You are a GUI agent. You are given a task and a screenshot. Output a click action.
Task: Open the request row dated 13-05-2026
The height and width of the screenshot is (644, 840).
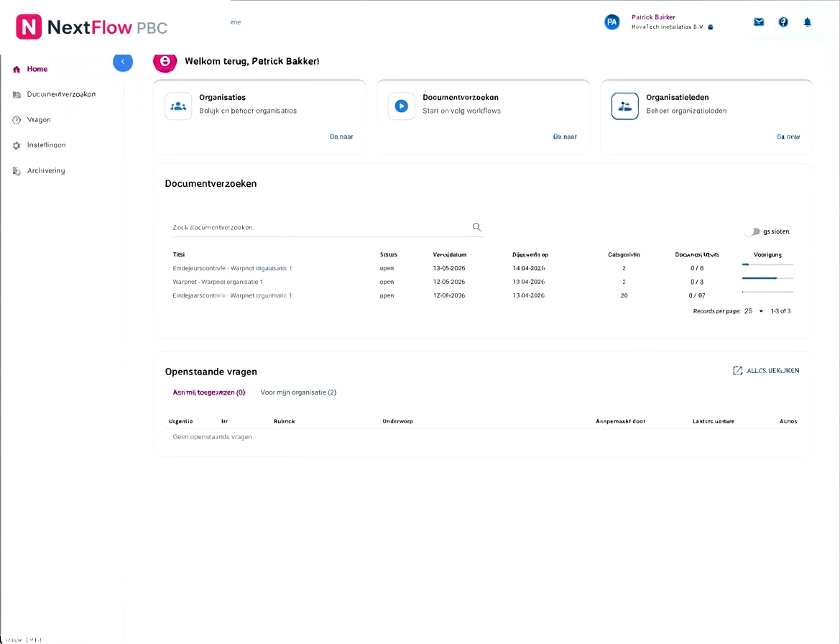[x=482, y=268]
